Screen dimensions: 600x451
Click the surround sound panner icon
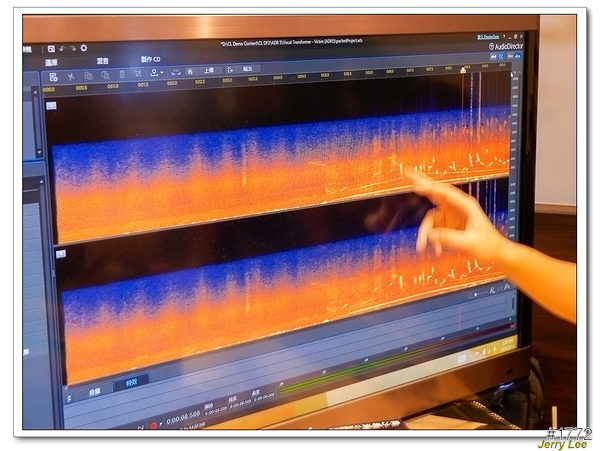176,72
